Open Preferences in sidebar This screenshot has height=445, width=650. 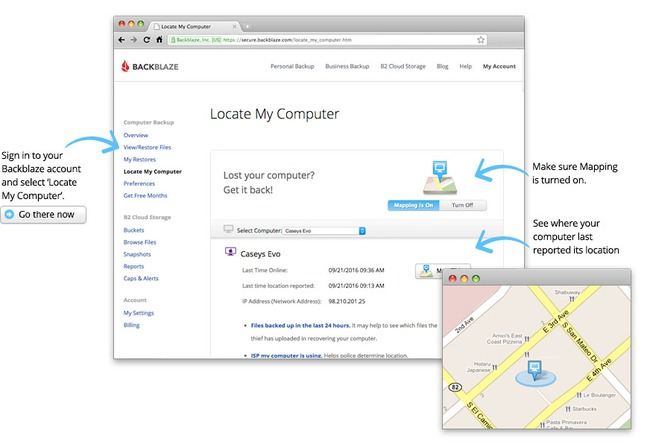pos(139,183)
